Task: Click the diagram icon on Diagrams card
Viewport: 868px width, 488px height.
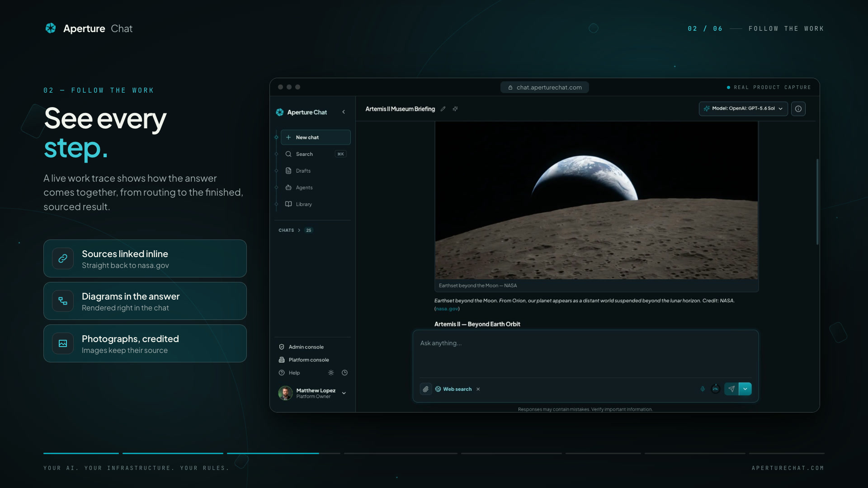Action: [63, 301]
